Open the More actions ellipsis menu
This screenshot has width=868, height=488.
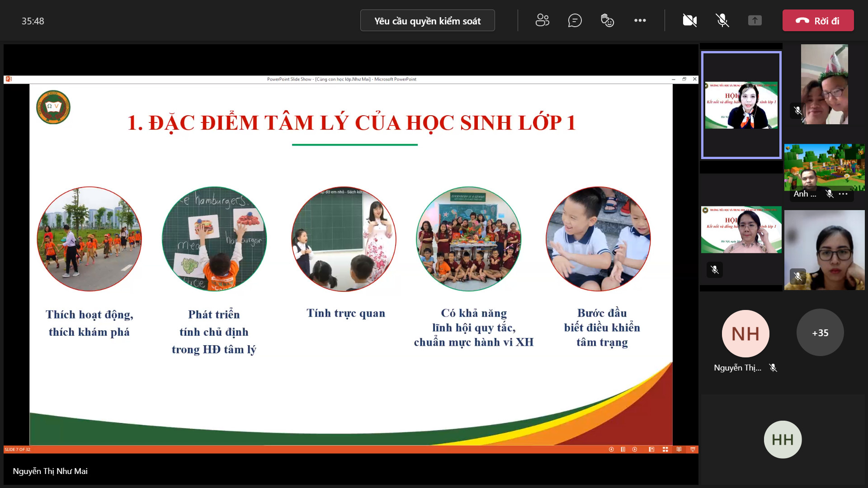(x=640, y=20)
